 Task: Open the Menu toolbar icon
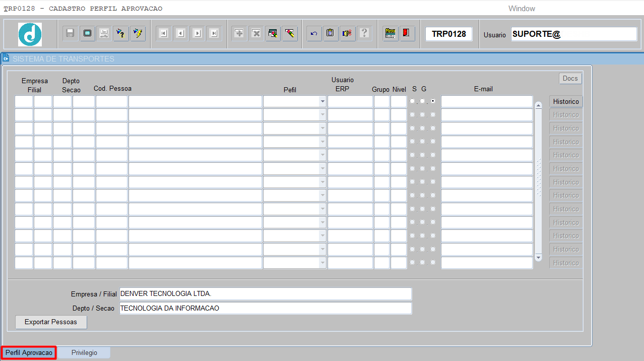[390, 33]
